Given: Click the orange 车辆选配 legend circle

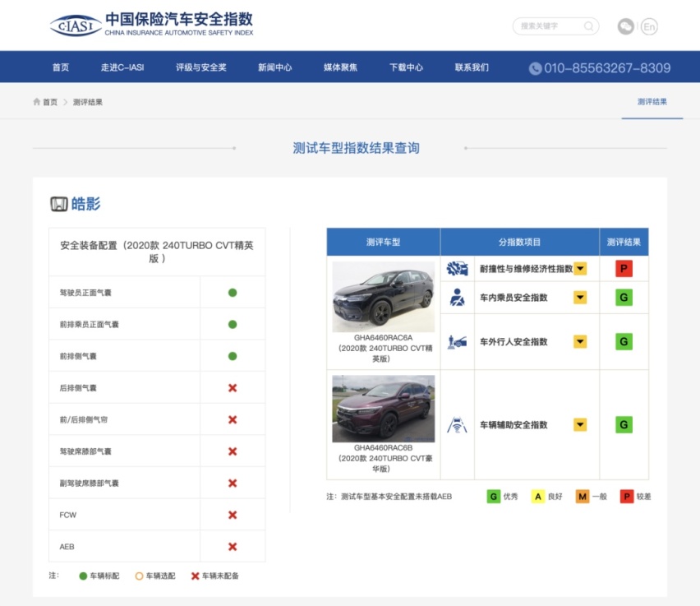Looking at the screenshot, I should 140,576.
